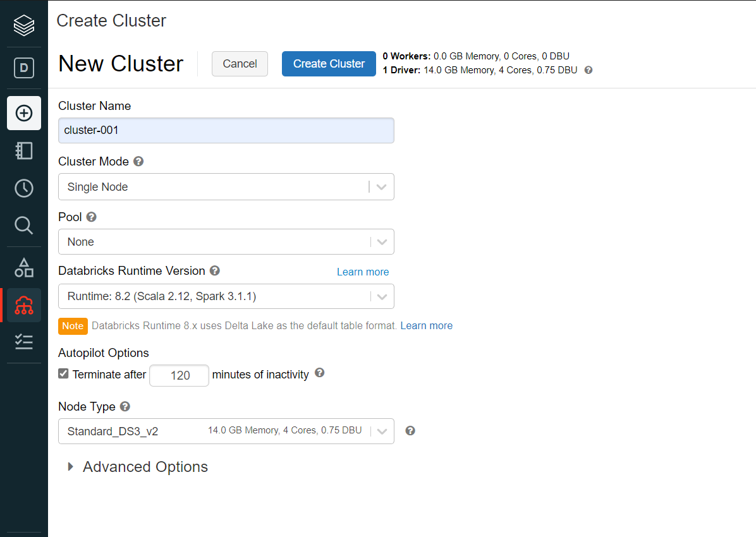Follow Learn more link in Delta Lake note
This screenshot has height=537, width=756.
(426, 326)
